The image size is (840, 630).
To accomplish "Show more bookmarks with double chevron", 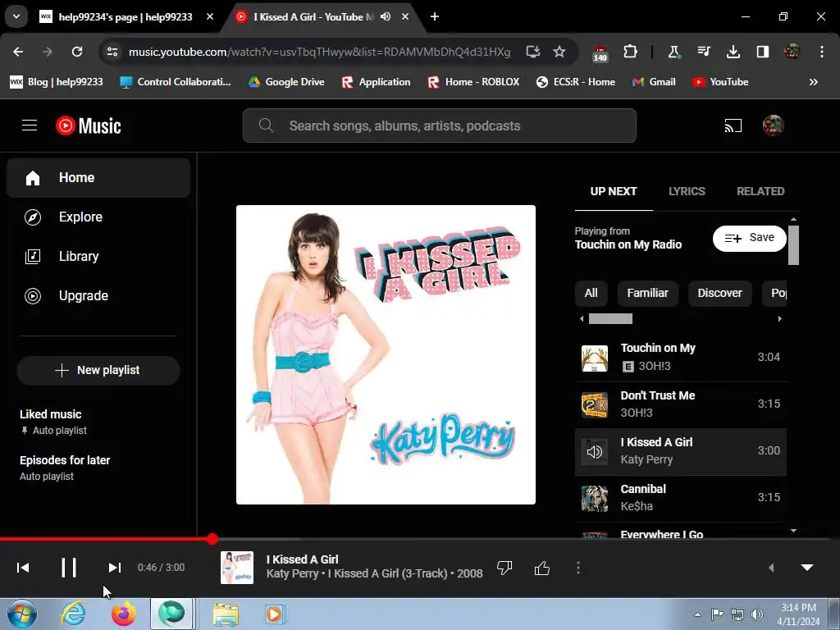I will click(x=813, y=82).
